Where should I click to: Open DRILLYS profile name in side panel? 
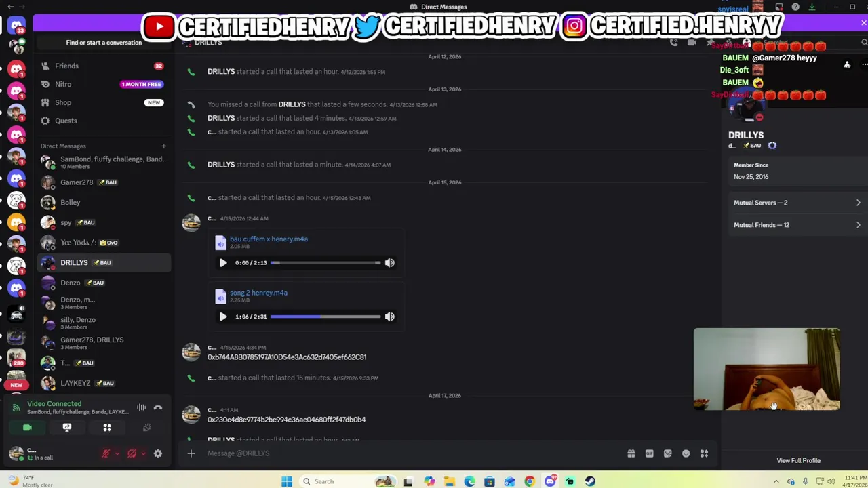coord(746,135)
